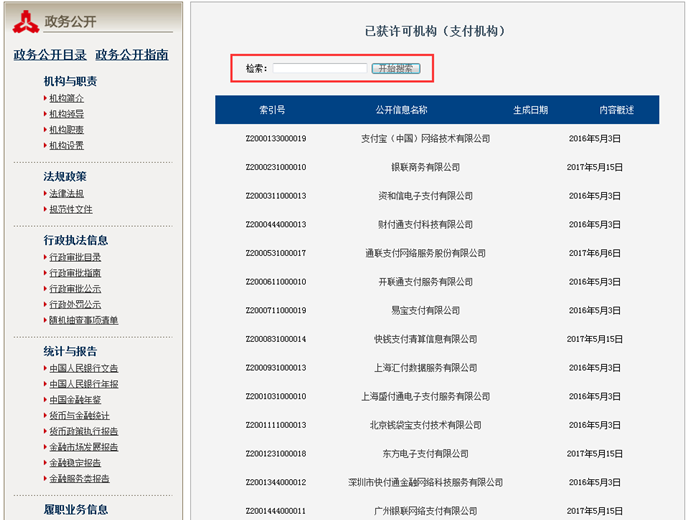
Task: Open 行政审批目录 link
Action: click(75, 257)
